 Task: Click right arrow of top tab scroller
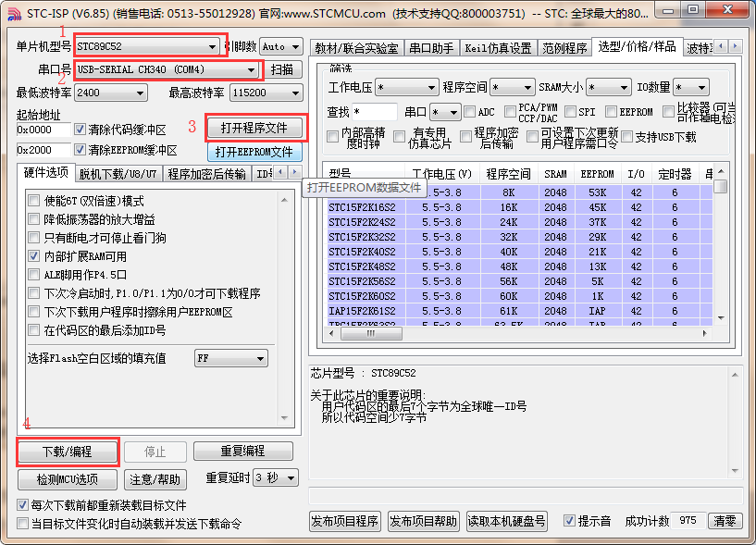(736, 46)
